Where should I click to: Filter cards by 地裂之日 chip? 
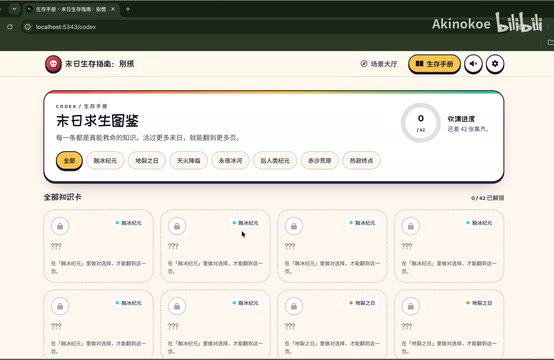pos(147,161)
